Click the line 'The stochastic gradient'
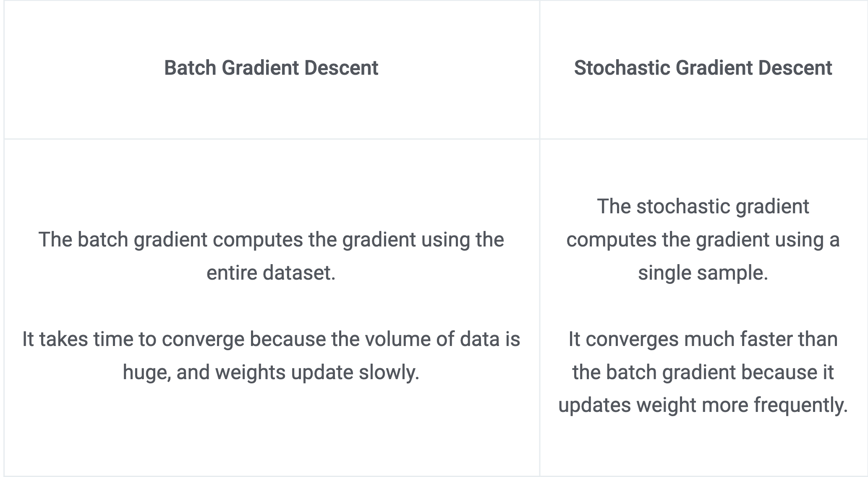Screen dimensions: 868x477 (703, 206)
